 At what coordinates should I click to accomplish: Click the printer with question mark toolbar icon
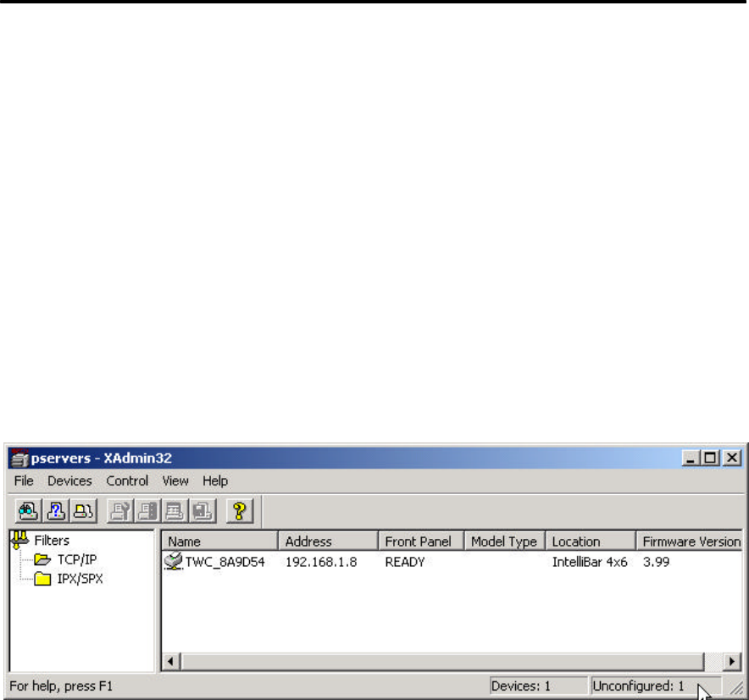pos(56,511)
